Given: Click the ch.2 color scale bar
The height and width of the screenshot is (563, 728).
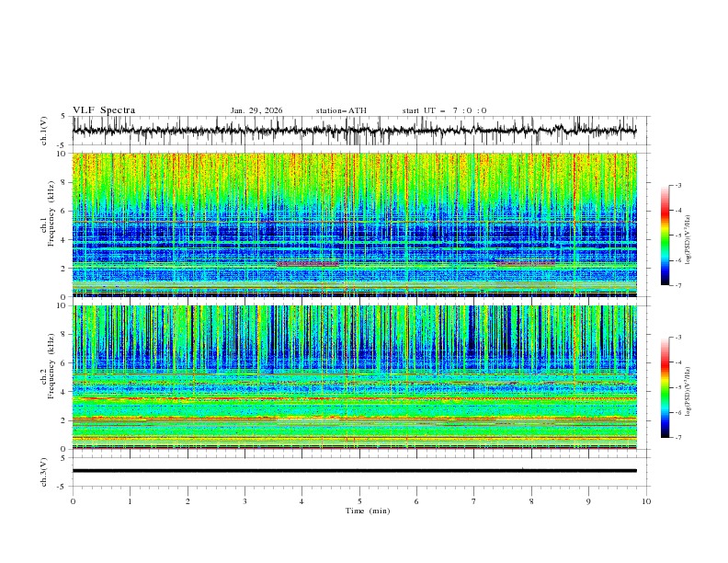Looking at the screenshot, I should click(665, 387).
